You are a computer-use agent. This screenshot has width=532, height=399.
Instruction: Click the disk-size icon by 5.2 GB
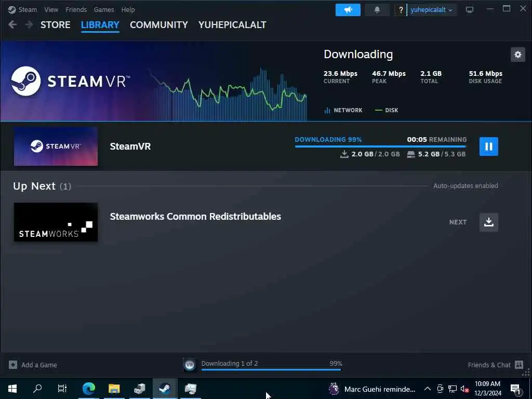coord(411,154)
